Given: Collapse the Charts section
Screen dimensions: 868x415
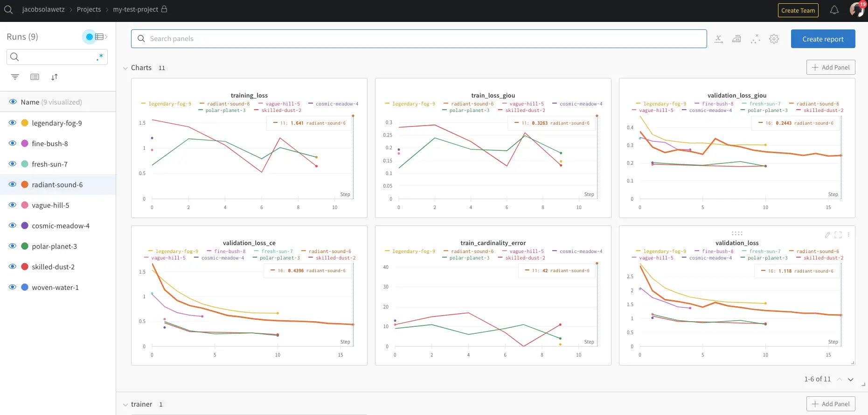Looking at the screenshot, I should [x=125, y=68].
